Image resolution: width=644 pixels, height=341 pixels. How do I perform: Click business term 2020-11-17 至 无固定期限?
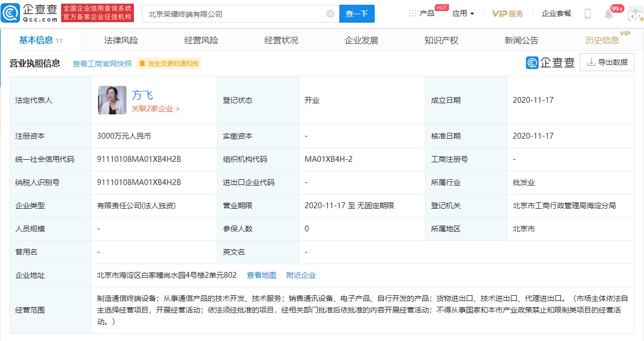349,206
